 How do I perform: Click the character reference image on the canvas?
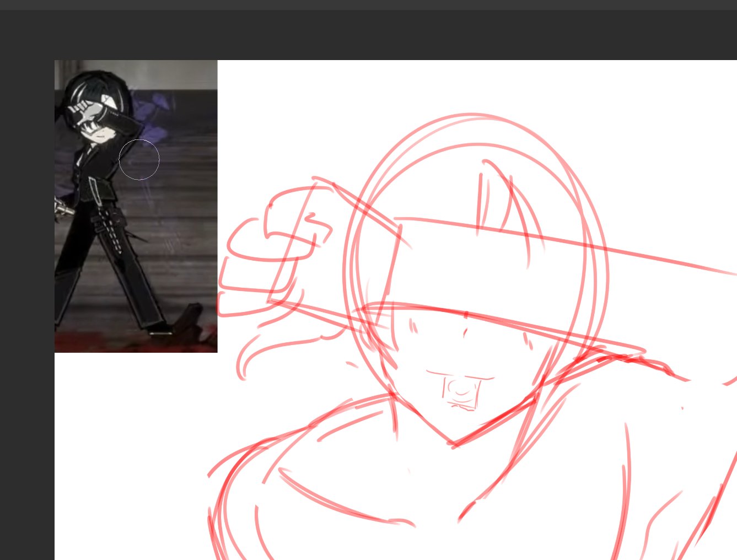pos(136,206)
